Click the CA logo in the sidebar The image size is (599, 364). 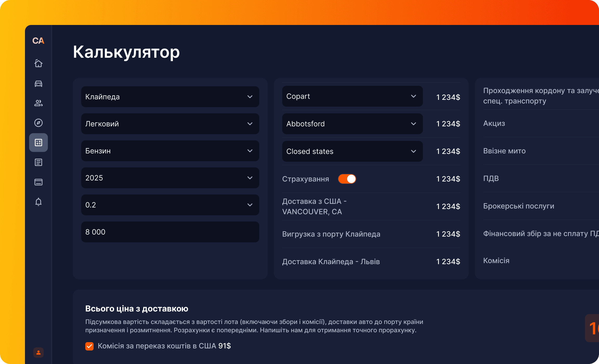point(38,41)
